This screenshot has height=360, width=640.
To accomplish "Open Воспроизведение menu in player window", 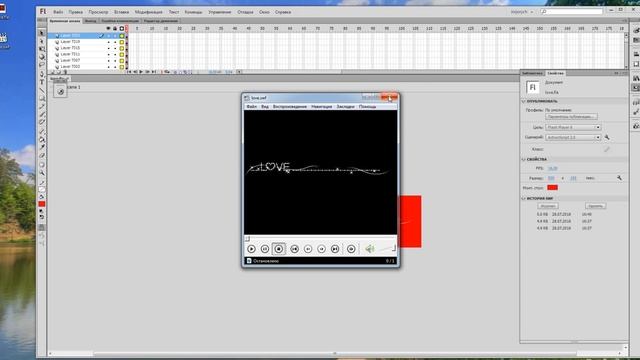I will pyautogui.click(x=290, y=107).
